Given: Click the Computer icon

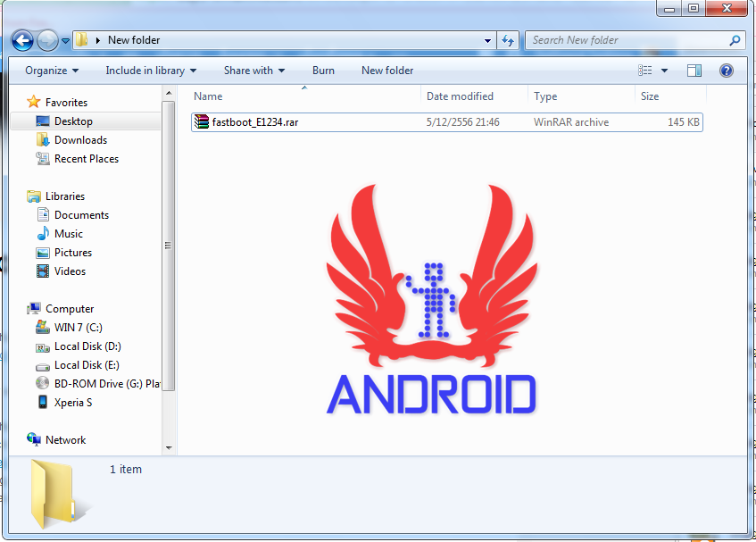Looking at the screenshot, I should [x=34, y=308].
